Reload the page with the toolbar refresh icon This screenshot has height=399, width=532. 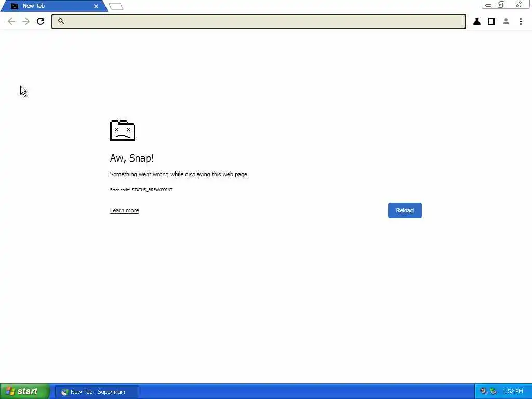point(41,21)
